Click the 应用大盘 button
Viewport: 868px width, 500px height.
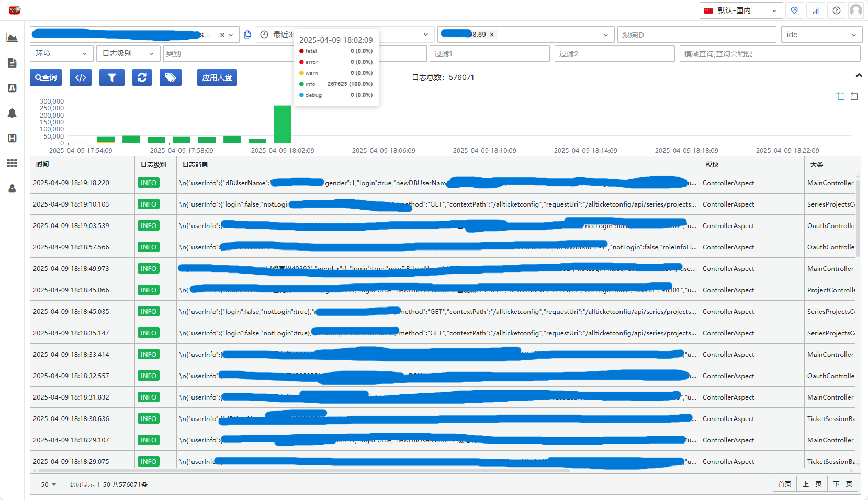[217, 77]
